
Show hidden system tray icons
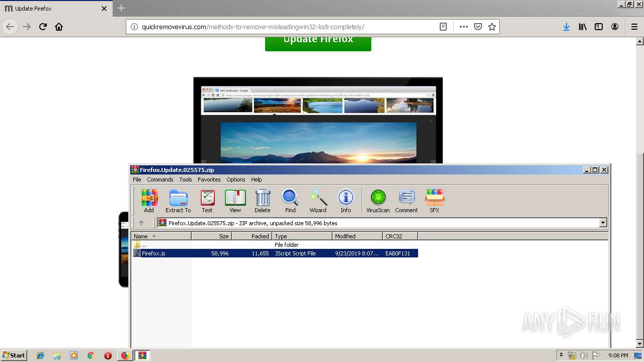pyautogui.click(x=561, y=355)
